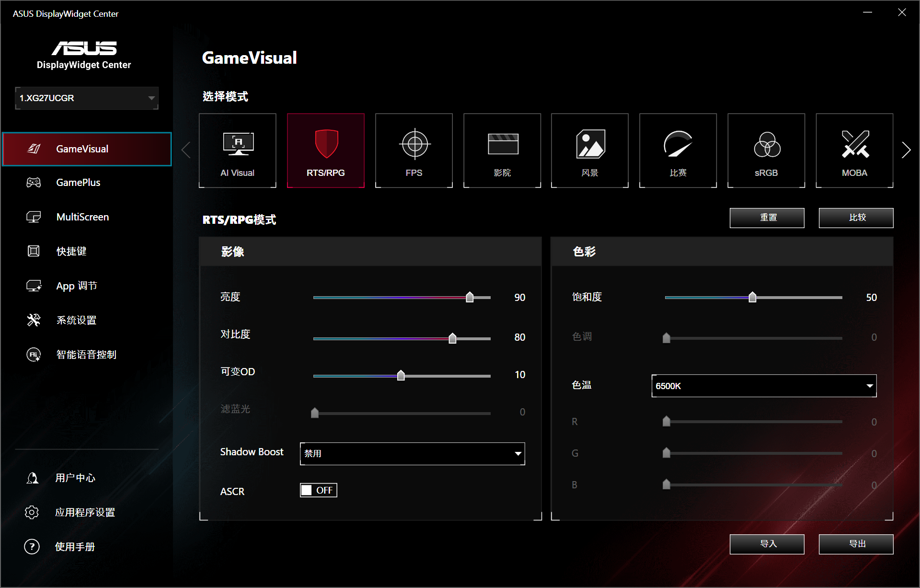Open the monitor selector 1.XG27UCGR dropdown
This screenshot has width=920, height=588.
pyautogui.click(x=87, y=98)
